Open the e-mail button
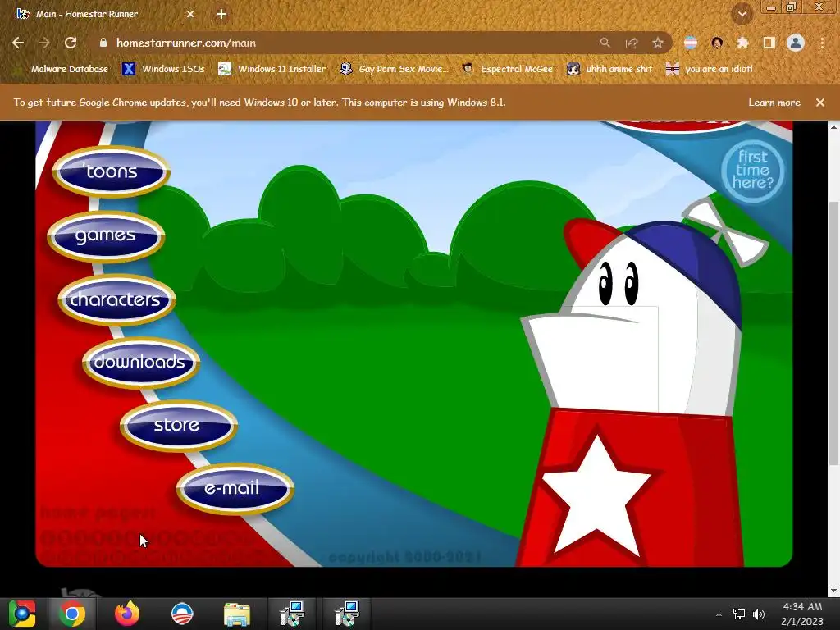The height and width of the screenshot is (630, 840). 235,488
